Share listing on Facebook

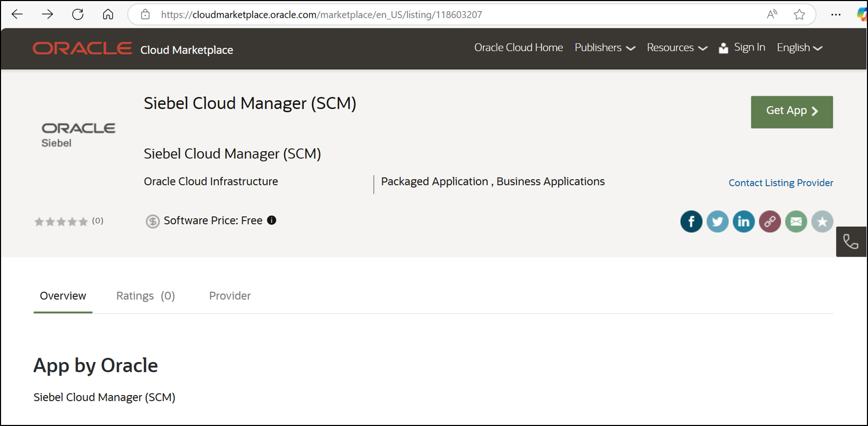click(691, 221)
